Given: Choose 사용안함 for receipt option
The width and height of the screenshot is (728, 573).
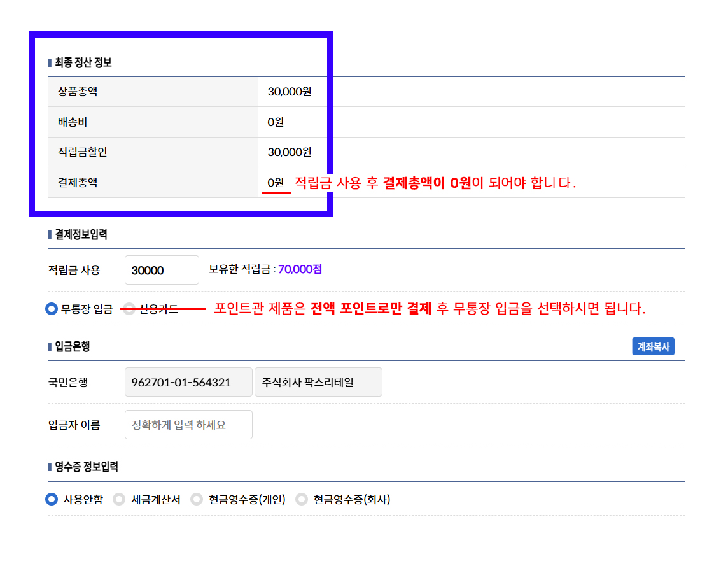Looking at the screenshot, I should [x=52, y=500].
